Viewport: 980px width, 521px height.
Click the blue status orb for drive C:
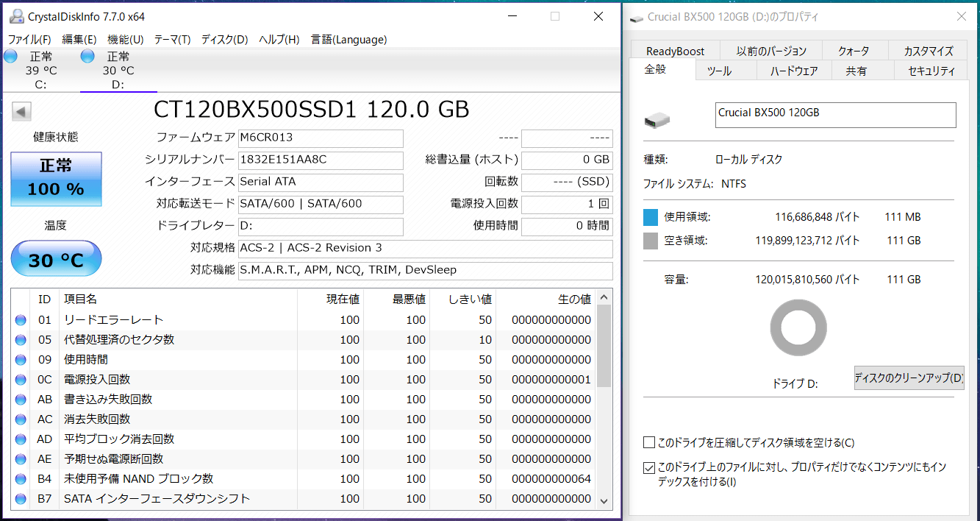tap(10, 57)
